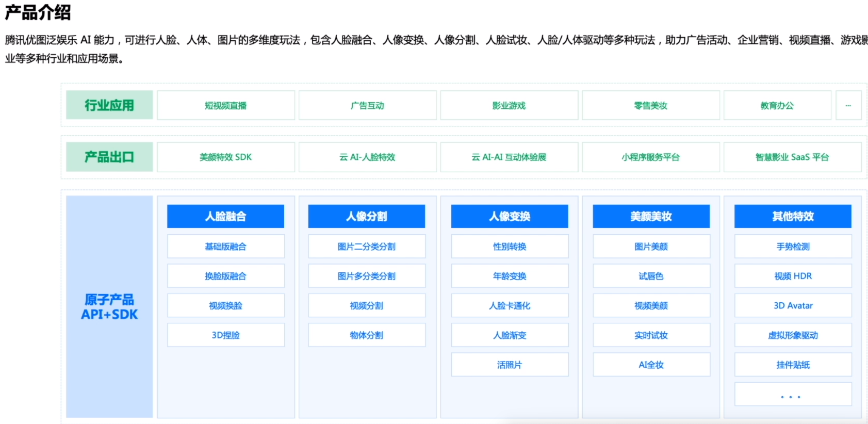The height and width of the screenshot is (424, 868).
Task: Select the 人像变换 column header
Action: click(510, 216)
